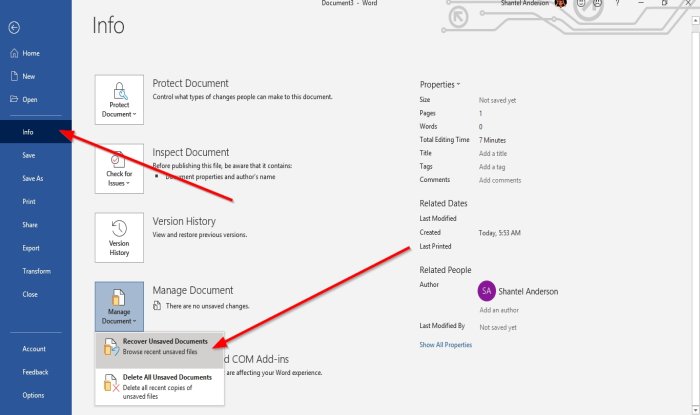Image resolution: width=700 pixels, height=415 pixels.
Task: Select Share from the sidebar
Action: [36, 224]
